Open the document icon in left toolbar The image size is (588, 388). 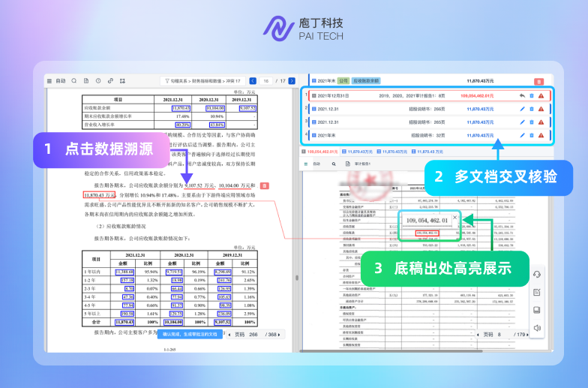pos(86,81)
